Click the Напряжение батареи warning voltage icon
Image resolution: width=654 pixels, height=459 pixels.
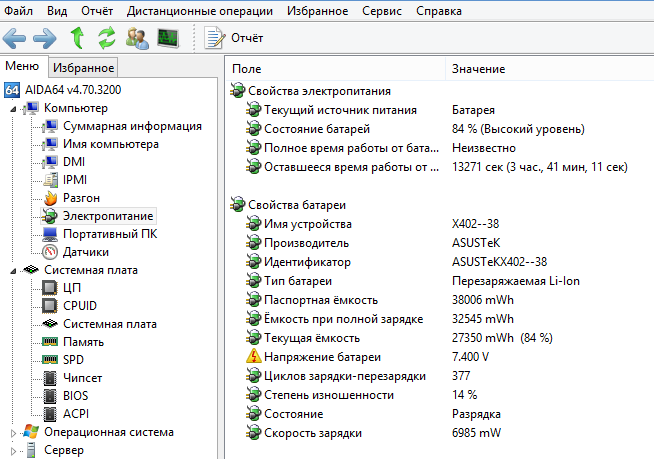coord(254,356)
